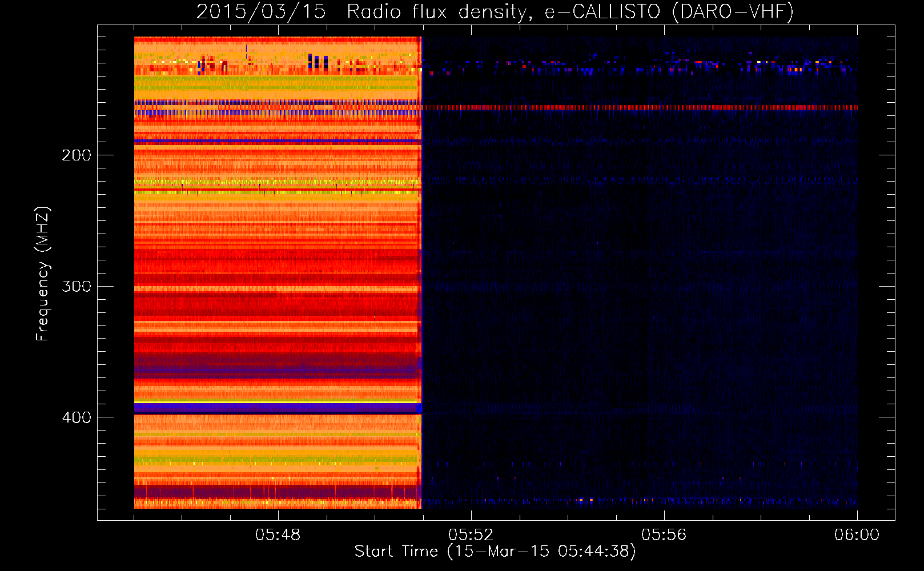The image size is (924, 571).
Task: Click the 05:56 time tick label
Action: point(664,535)
